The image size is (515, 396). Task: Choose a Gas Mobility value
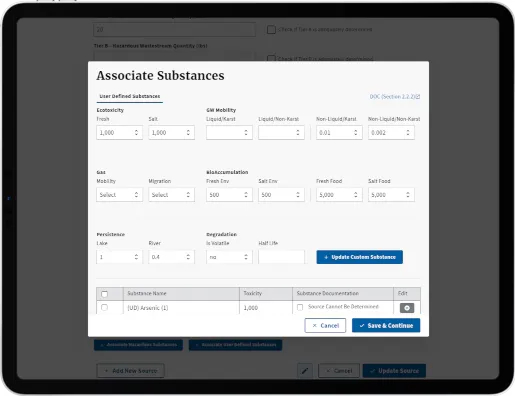click(x=119, y=195)
